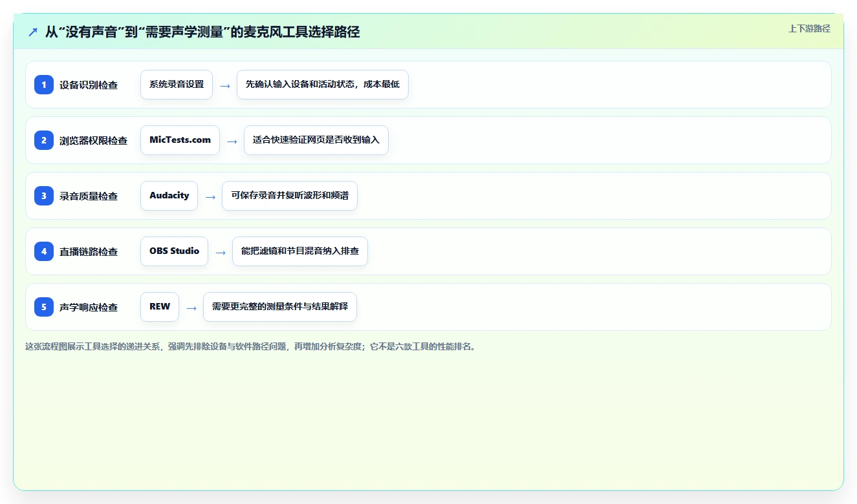Click the step 4 number badge

(44, 251)
